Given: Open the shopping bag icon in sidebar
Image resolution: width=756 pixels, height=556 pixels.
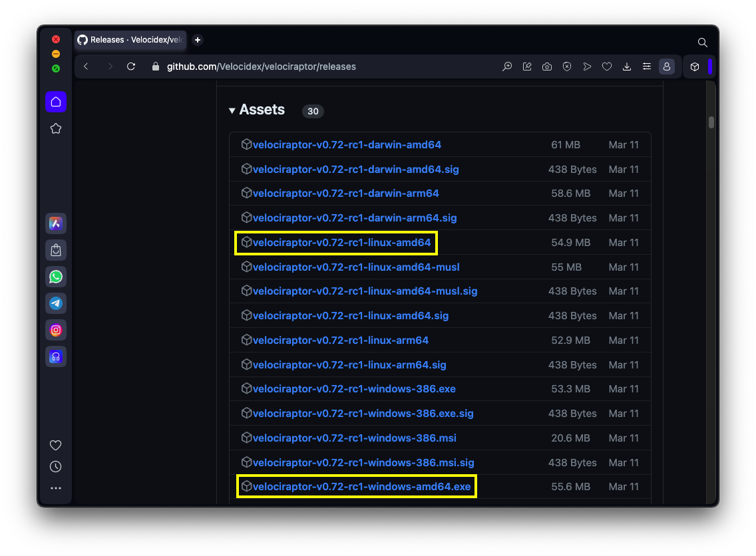Looking at the screenshot, I should coord(56,250).
